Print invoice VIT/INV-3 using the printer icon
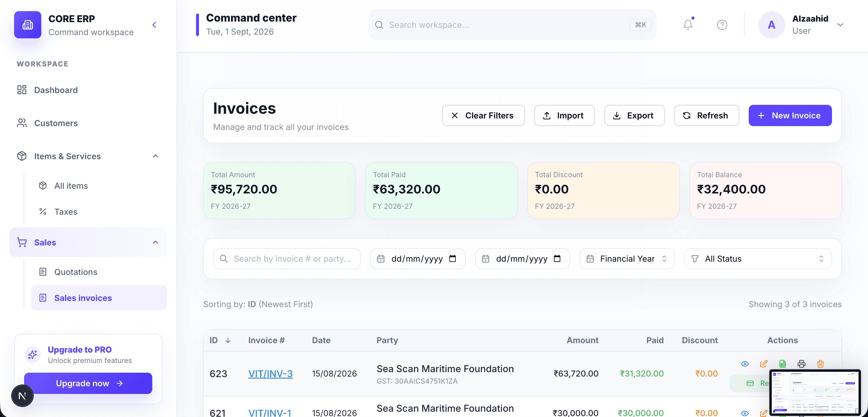Screen dimensions: 868x417 [801, 364]
